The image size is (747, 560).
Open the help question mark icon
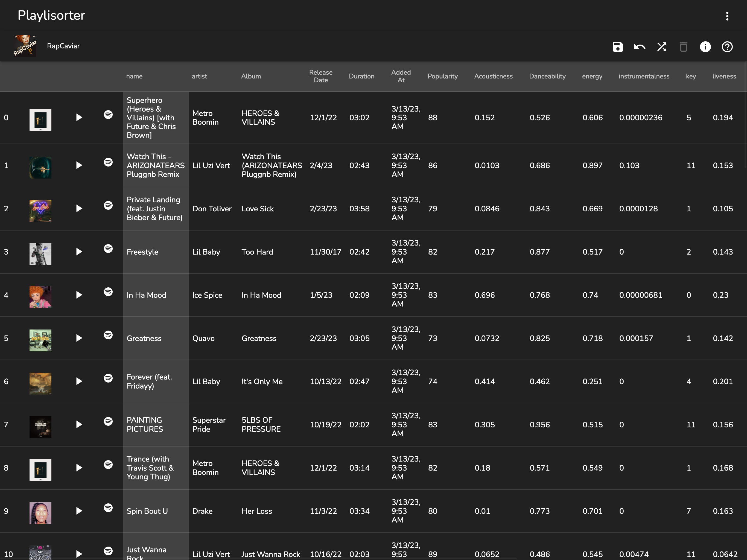727,46
